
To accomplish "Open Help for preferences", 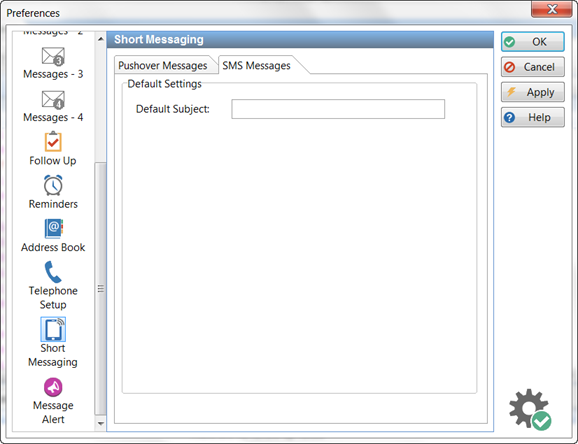I will point(532,117).
